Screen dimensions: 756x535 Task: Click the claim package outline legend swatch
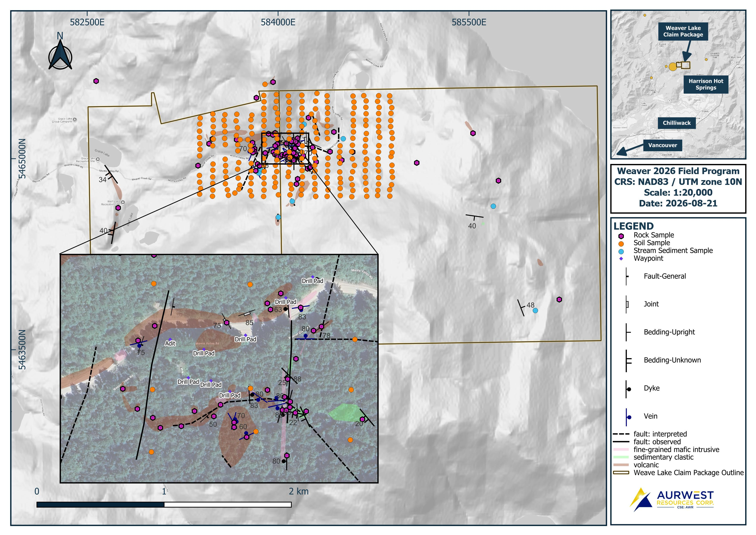(x=621, y=473)
